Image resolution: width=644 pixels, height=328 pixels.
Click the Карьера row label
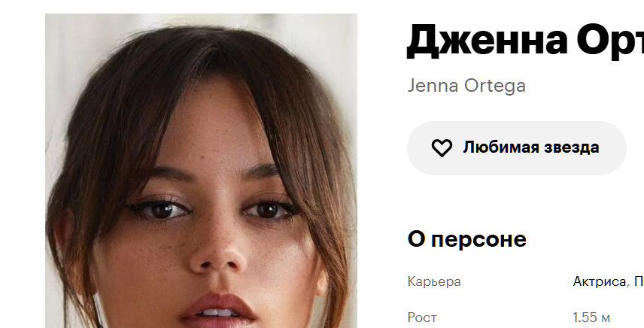point(434,281)
